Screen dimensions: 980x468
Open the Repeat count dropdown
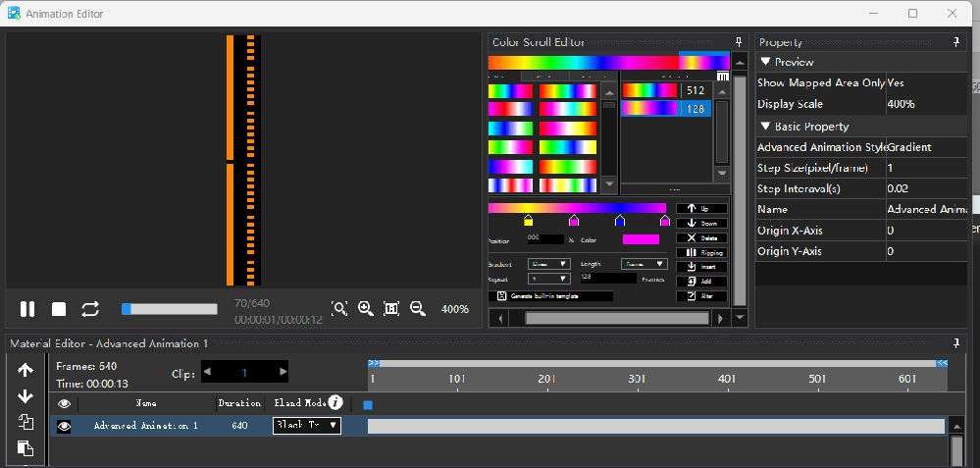pos(548,279)
